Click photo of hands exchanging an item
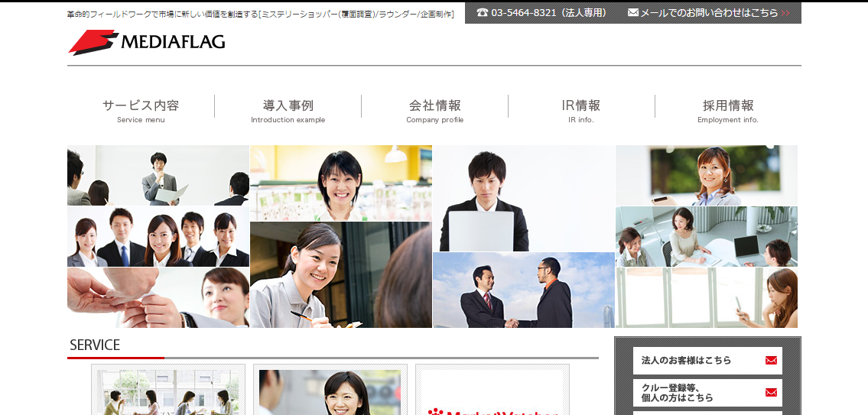This screenshot has width=868, height=415. [158, 298]
